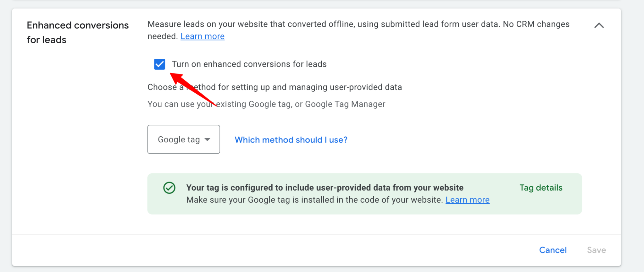Viewport: 644px width, 272px height.
Task: Click the Save button
Action: coord(596,250)
